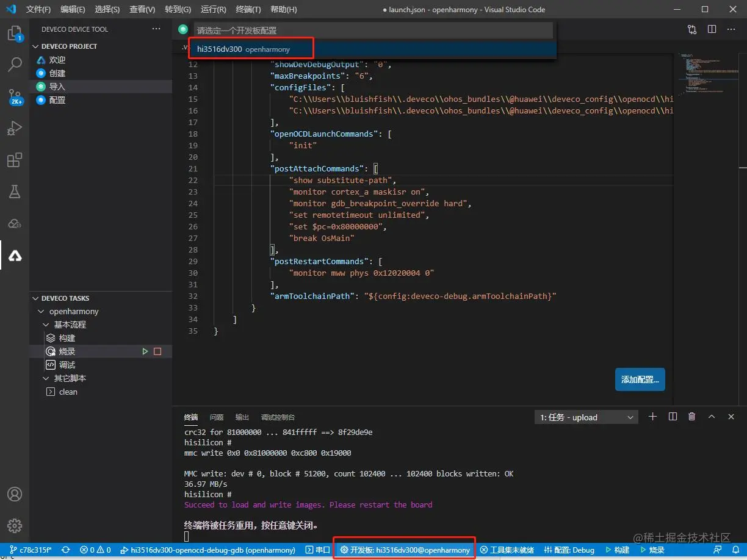The height and width of the screenshot is (560, 747).
Task: Click branch c78c315f* in status bar
Action: point(31,550)
